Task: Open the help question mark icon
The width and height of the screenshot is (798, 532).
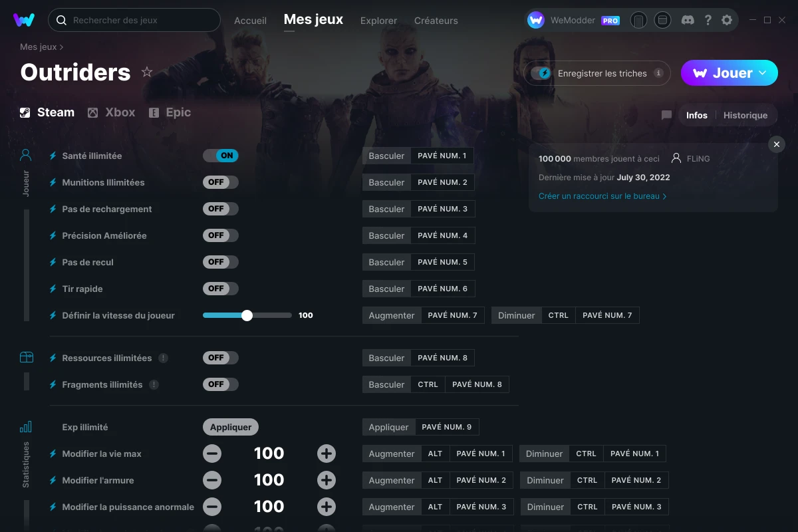Action: point(708,20)
